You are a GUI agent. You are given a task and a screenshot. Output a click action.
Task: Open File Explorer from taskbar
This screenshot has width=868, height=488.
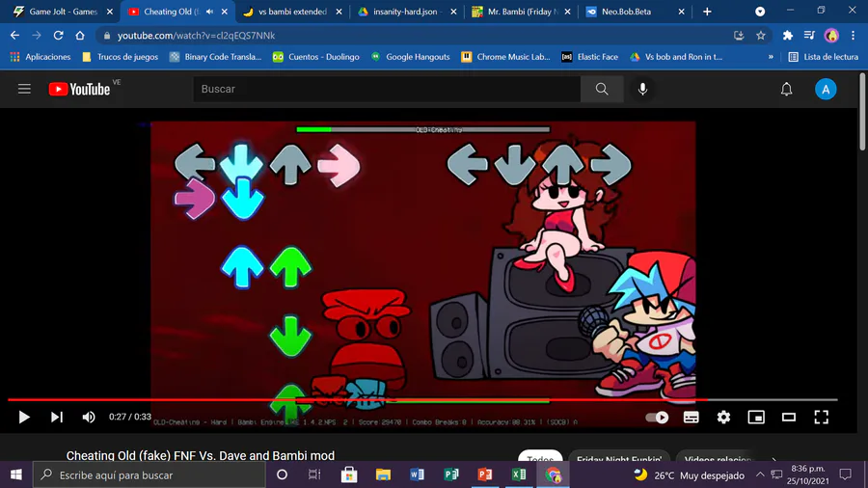pyautogui.click(x=383, y=474)
